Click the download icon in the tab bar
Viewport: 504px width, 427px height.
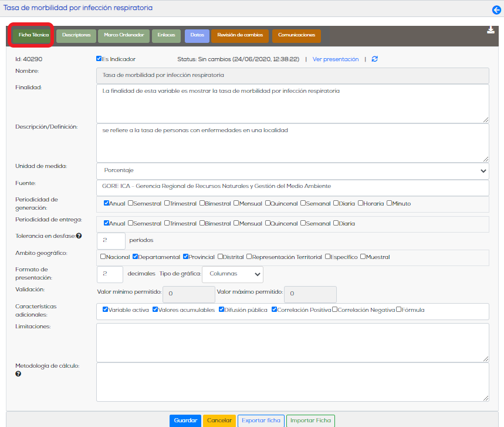click(491, 30)
